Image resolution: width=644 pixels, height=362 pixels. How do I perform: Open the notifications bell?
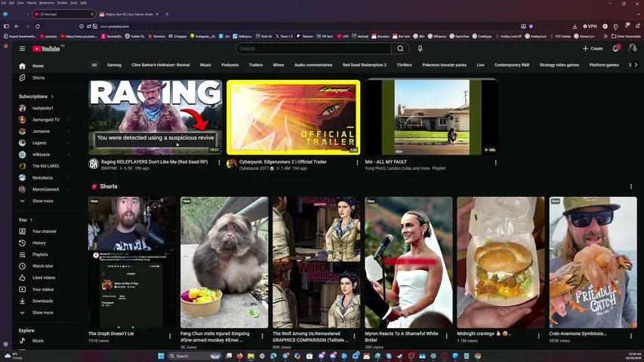click(615, 48)
